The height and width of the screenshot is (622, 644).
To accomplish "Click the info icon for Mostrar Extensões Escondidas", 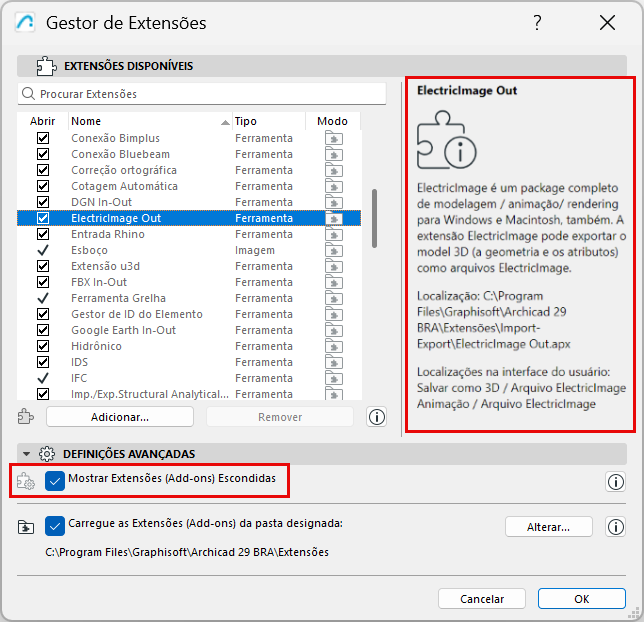I will click(x=615, y=481).
